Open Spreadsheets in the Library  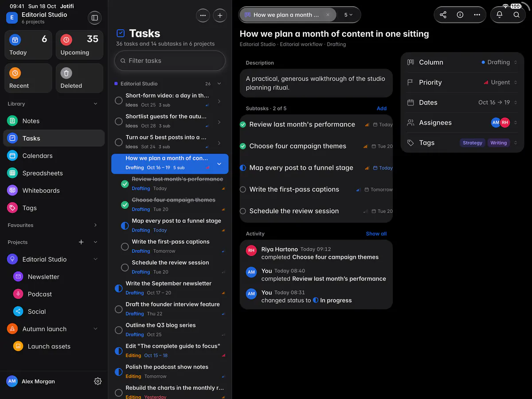(54, 173)
